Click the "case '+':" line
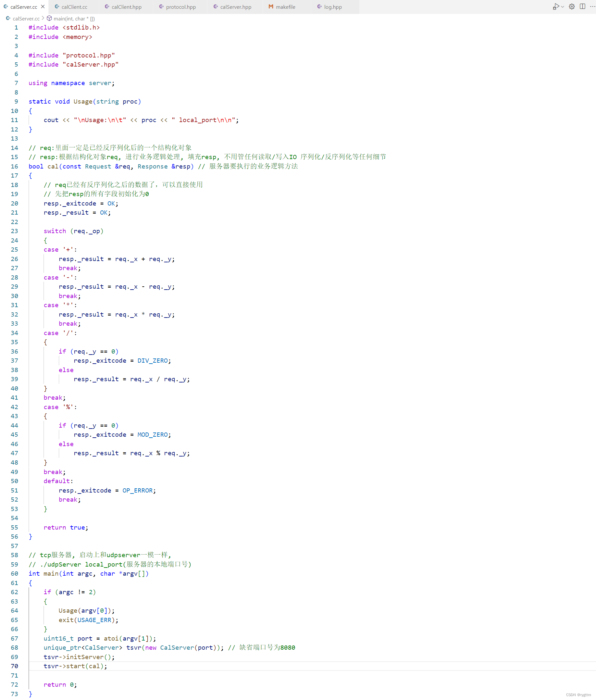 click(x=60, y=249)
